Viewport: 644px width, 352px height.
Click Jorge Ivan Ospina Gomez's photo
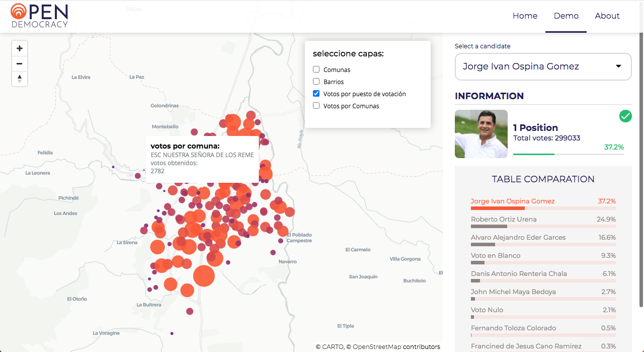[x=481, y=134]
